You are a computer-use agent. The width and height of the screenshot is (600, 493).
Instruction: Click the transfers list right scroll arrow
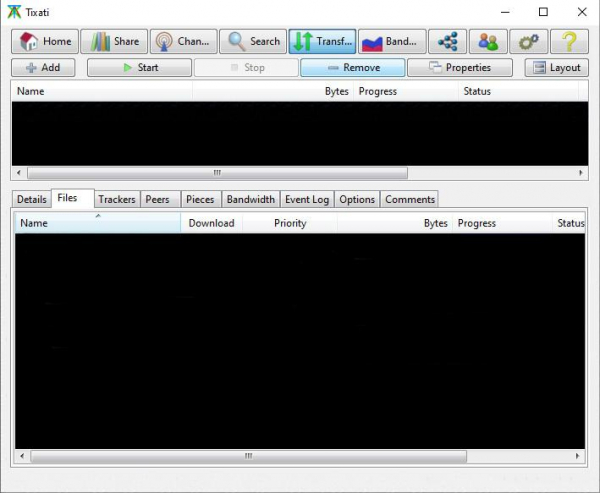(x=581, y=173)
